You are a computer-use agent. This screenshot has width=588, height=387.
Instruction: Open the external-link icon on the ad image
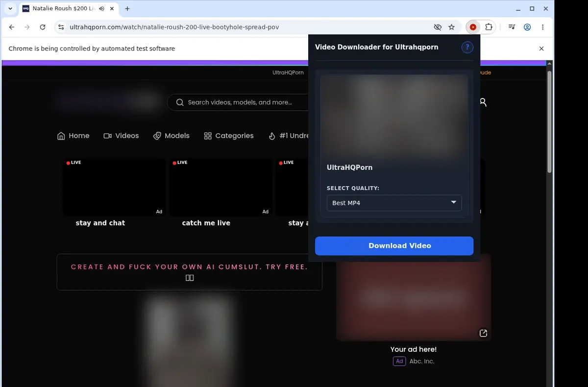(x=483, y=333)
